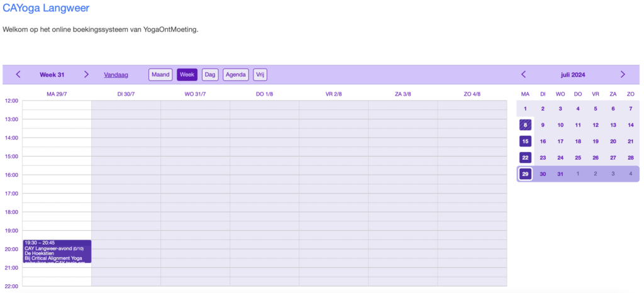Pick 10 July in mini calendar

560,125
